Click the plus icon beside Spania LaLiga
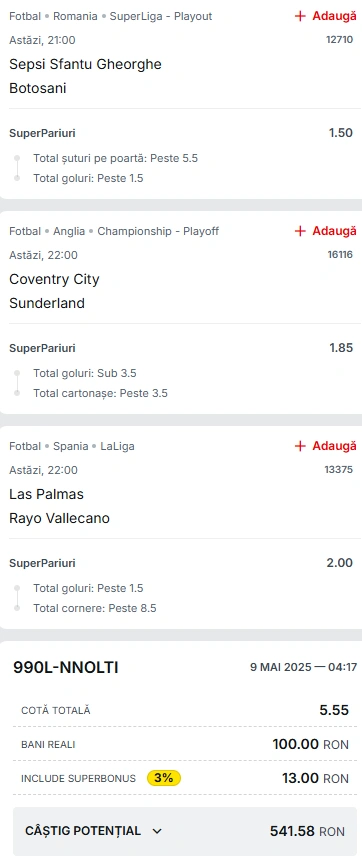Viewport: 362px width, 864px height. coord(300,446)
